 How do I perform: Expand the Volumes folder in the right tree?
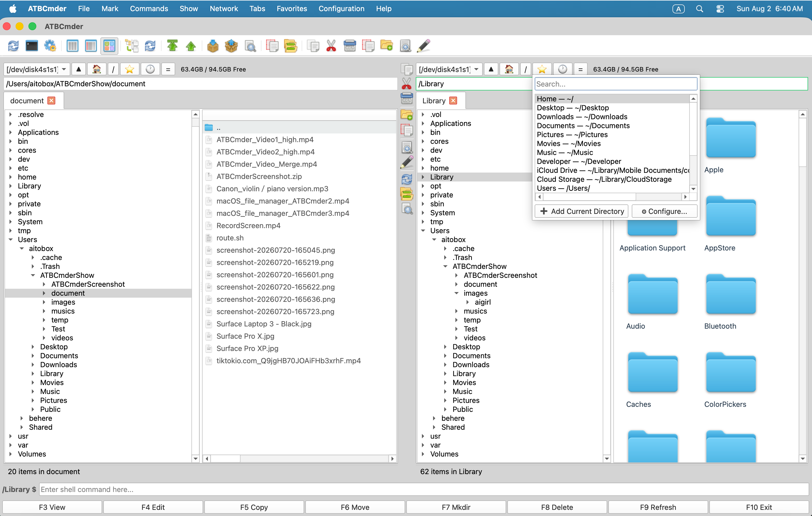(423, 454)
